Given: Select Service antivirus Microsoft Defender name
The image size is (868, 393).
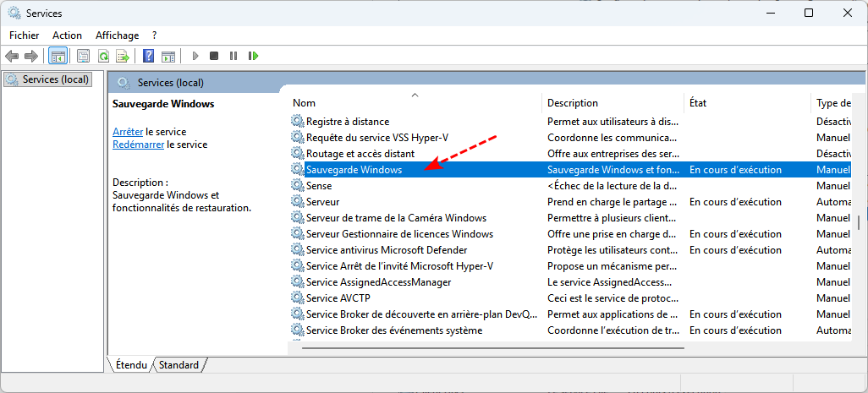Looking at the screenshot, I should coord(387,250).
